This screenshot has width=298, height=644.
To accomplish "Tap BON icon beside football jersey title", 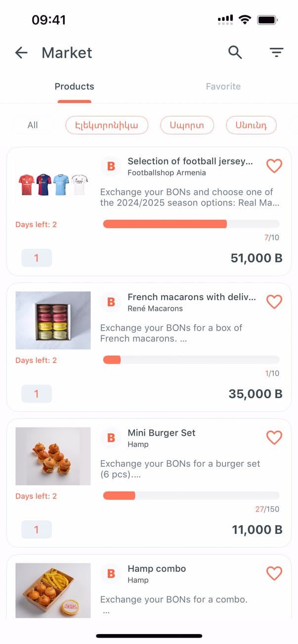I will click(111, 166).
